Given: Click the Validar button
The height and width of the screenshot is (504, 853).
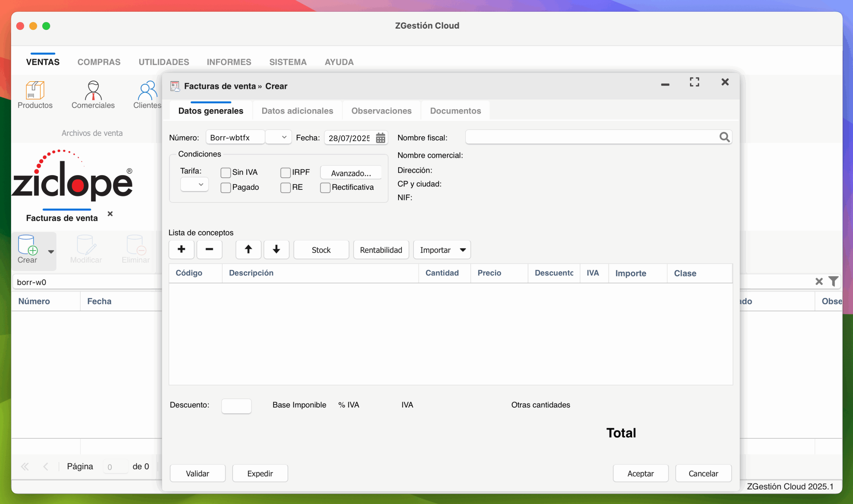Looking at the screenshot, I should [198, 473].
